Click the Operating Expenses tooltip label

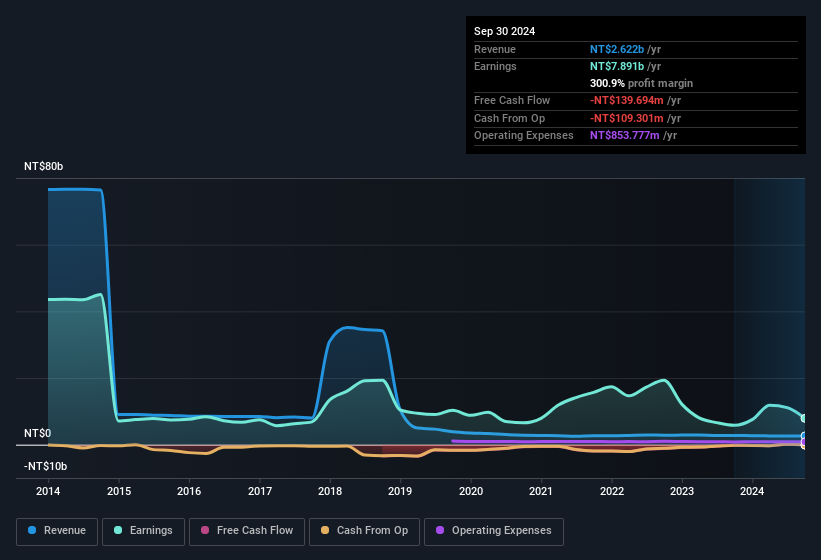pos(524,136)
